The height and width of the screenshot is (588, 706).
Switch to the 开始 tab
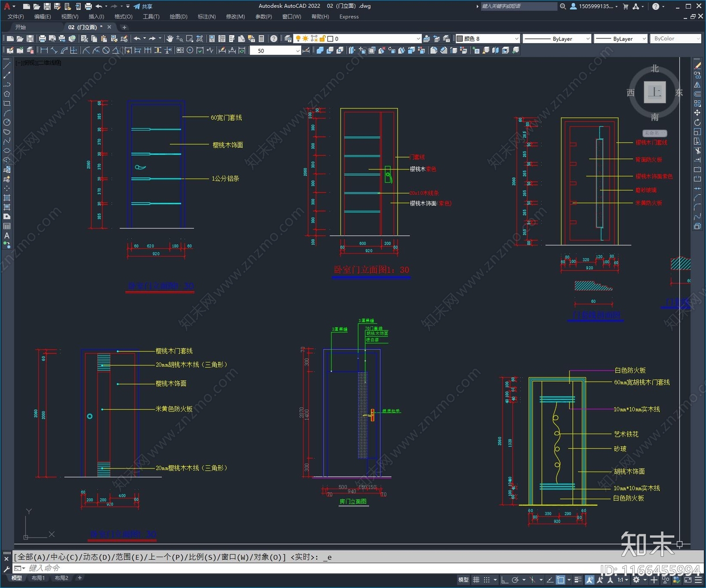click(x=21, y=27)
